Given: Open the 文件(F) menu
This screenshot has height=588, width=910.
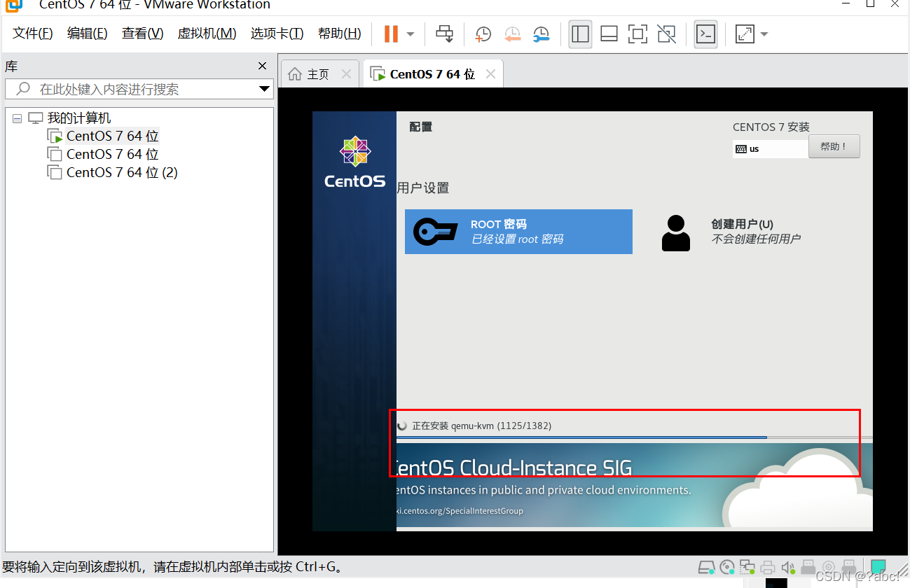Looking at the screenshot, I should [33, 34].
